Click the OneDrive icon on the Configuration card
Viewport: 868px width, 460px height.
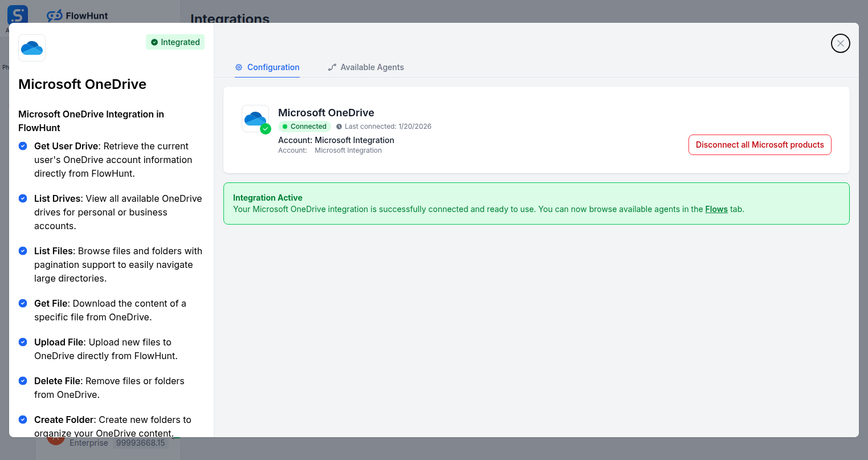[x=255, y=118]
